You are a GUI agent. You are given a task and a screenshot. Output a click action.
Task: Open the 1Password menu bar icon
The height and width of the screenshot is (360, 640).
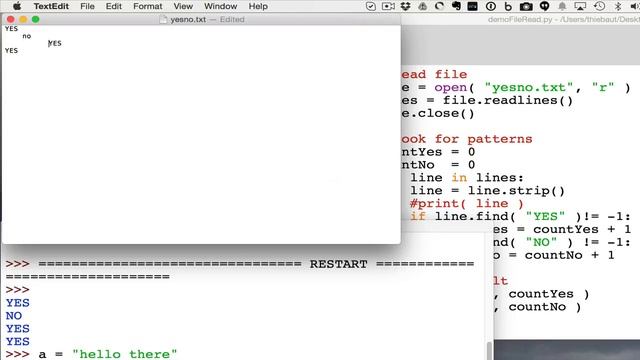(x=491, y=6)
